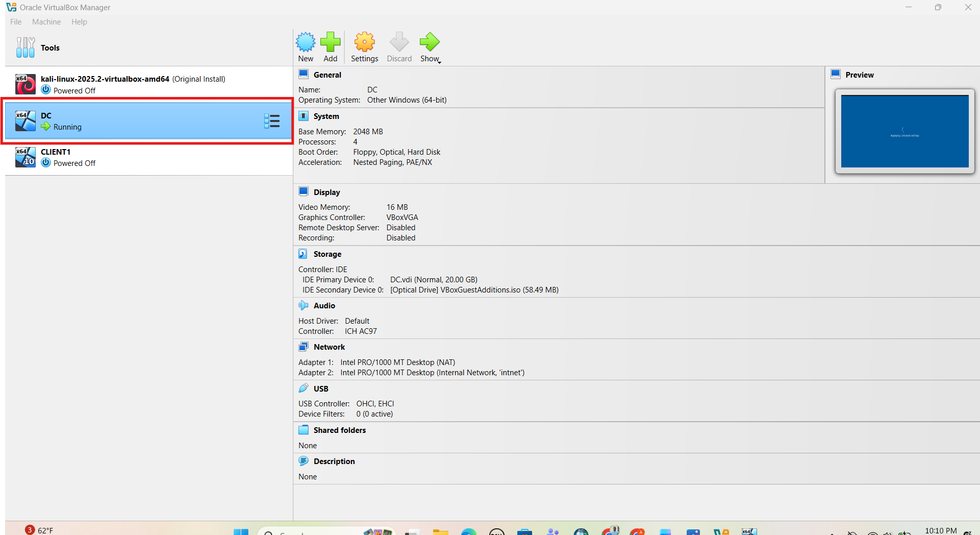The width and height of the screenshot is (980, 535).
Task: Click the Storage section disk icon
Action: [303, 254]
